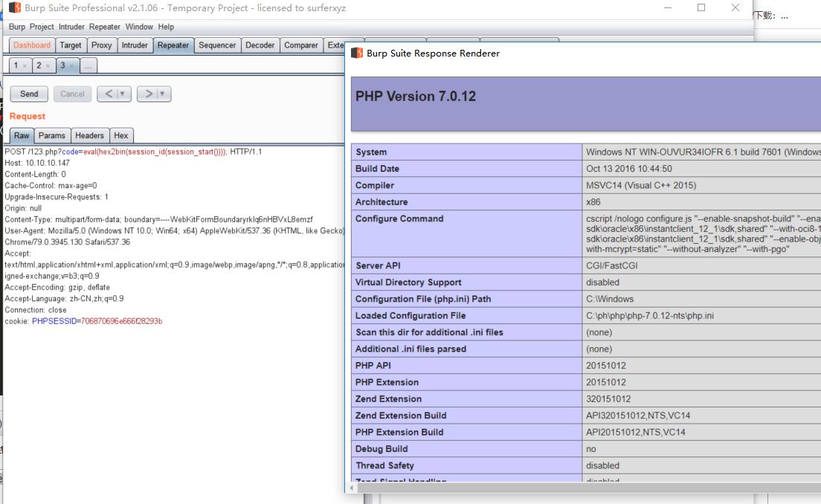Image resolution: width=821 pixels, height=504 pixels.
Task: Click the "Accept-Encoding: gzip, deflate" line
Action: 57,288
